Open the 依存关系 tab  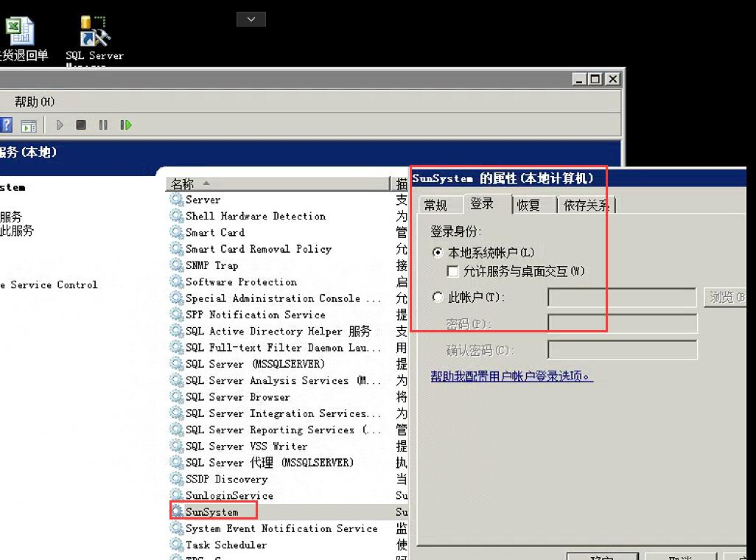(585, 205)
